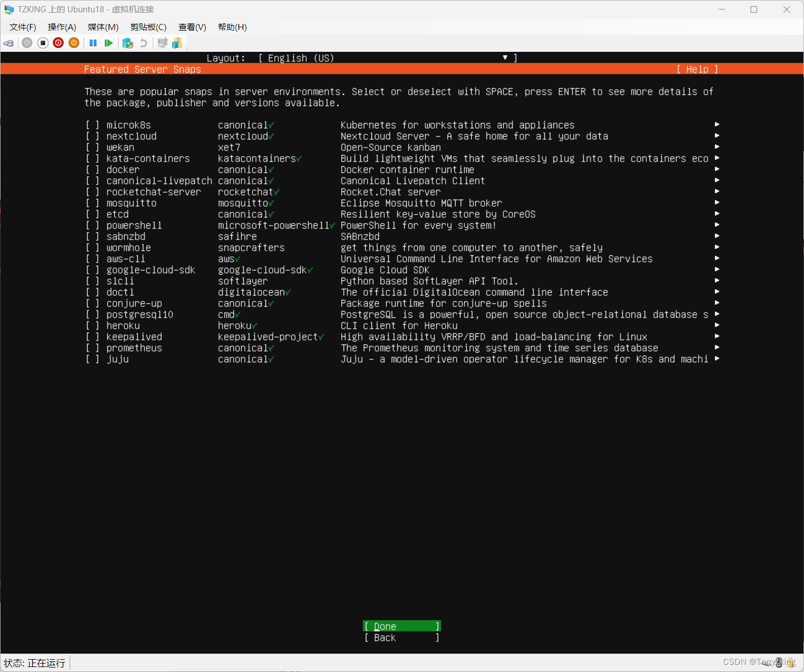Enable the canonical-livepatch checkbox
The height and width of the screenshot is (672, 804).
[x=93, y=181]
